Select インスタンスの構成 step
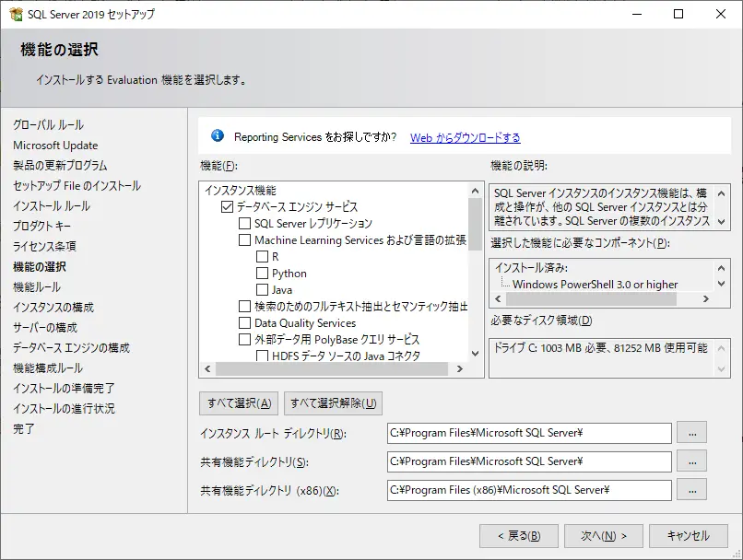This screenshot has height=560, width=743. [x=53, y=308]
